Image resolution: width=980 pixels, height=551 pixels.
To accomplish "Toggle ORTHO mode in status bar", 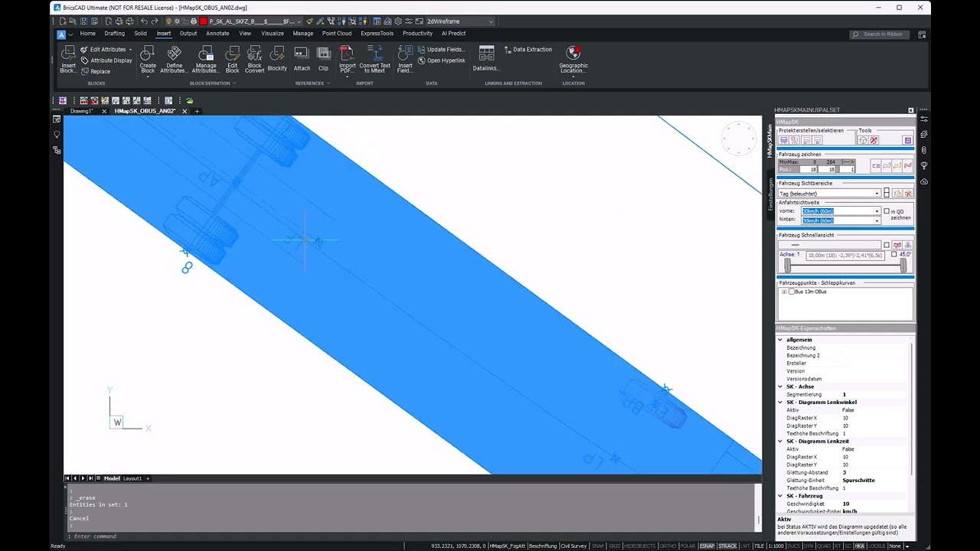I will click(x=668, y=546).
